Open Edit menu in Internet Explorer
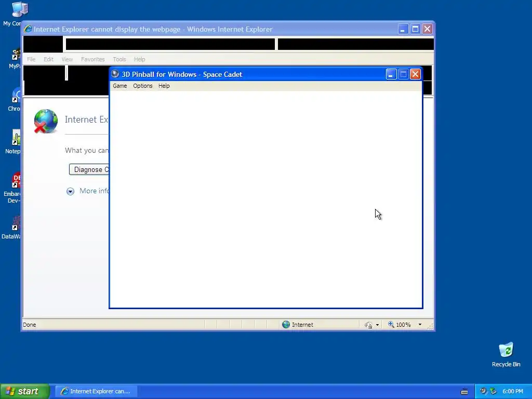The image size is (532, 399). [48, 59]
